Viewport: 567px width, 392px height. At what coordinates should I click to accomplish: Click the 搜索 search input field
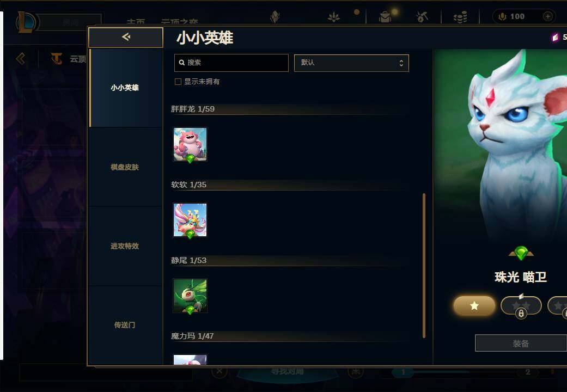[x=231, y=63]
